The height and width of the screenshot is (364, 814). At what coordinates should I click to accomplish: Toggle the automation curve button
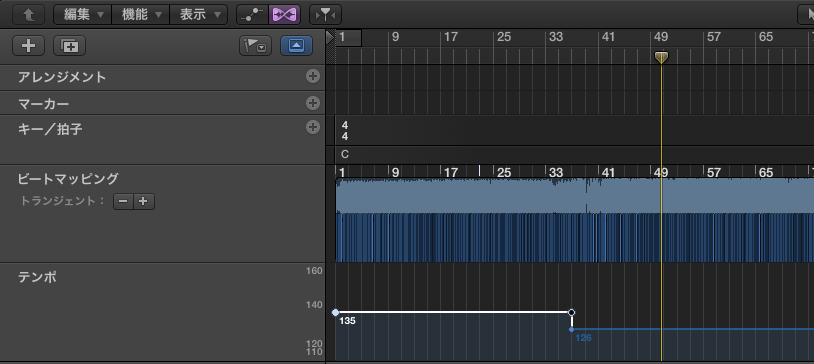pos(252,15)
